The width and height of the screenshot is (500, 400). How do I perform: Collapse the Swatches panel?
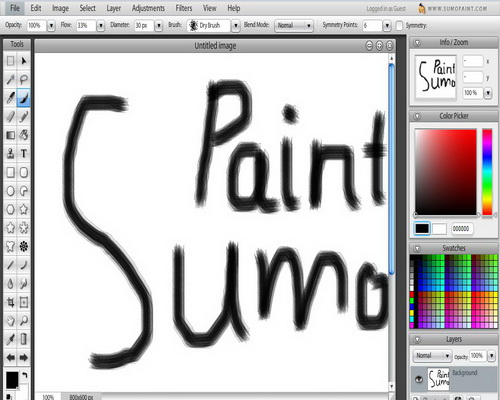pyautogui.click(x=417, y=248)
